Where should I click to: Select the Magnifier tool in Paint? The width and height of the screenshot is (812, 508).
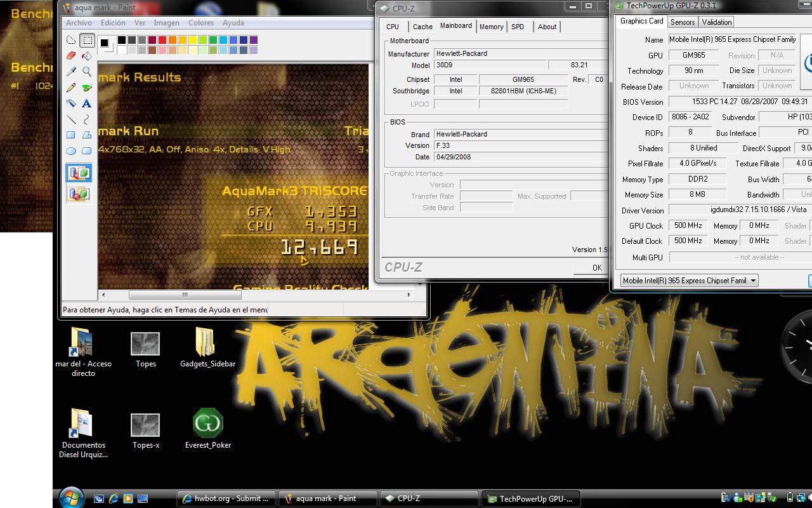coord(87,72)
